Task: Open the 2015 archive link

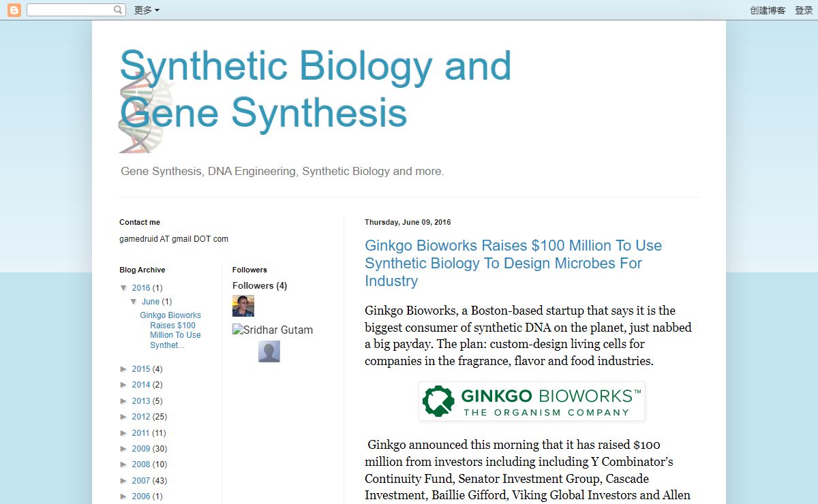Action: pos(141,369)
